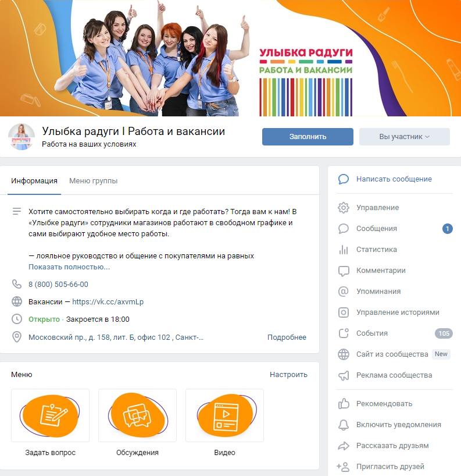Image resolution: width=461 pixels, height=476 pixels.
Task: Expand the Вы участник dropdown
Action: click(x=404, y=137)
